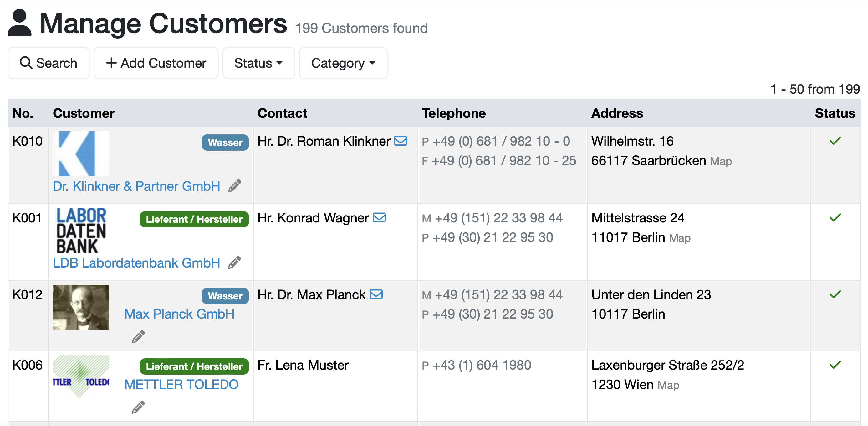Open the Status filter dropdown
Image resolution: width=868 pixels, height=426 pixels.
(x=258, y=63)
